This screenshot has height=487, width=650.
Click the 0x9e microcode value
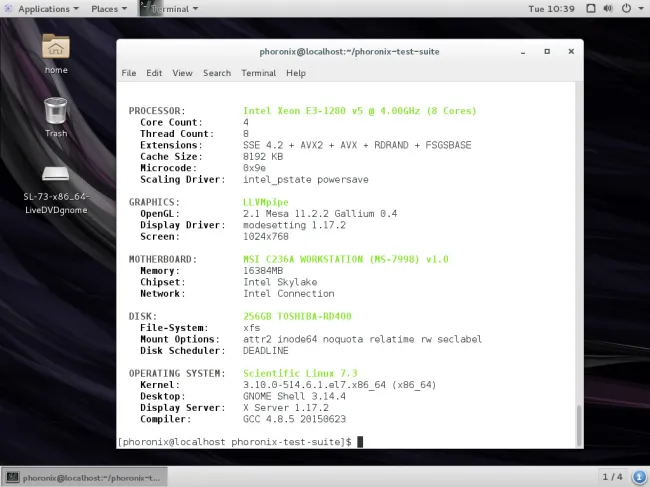click(255, 168)
